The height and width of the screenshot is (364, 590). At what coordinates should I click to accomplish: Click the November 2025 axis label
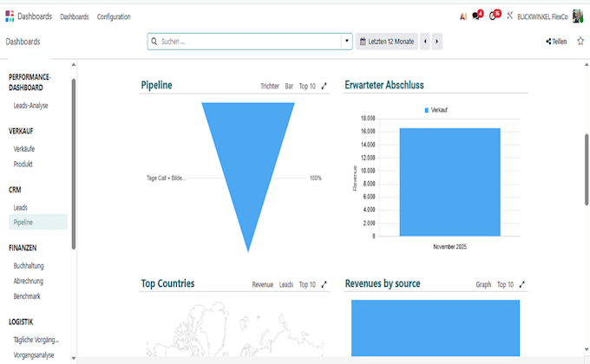coord(450,247)
